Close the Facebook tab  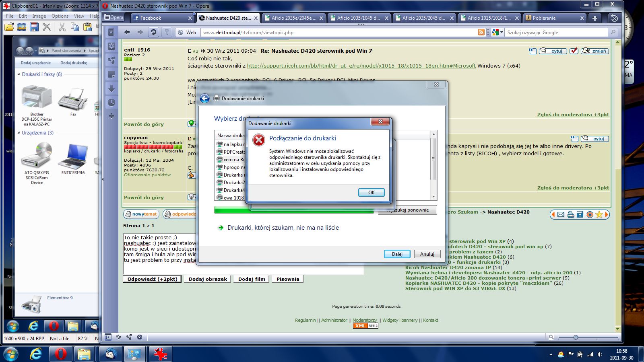tap(190, 18)
